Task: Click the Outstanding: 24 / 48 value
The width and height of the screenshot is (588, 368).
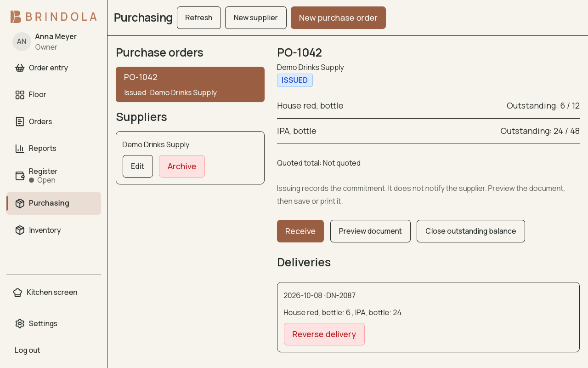Action: [540, 131]
